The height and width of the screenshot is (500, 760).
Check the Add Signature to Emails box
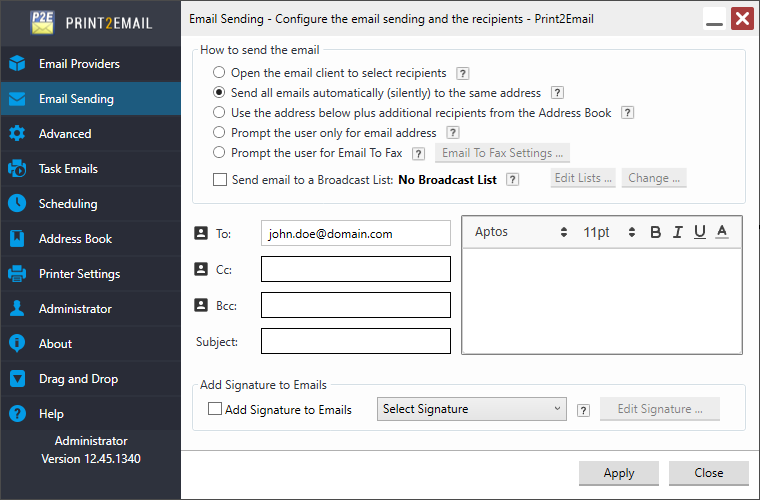pyautogui.click(x=215, y=409)
